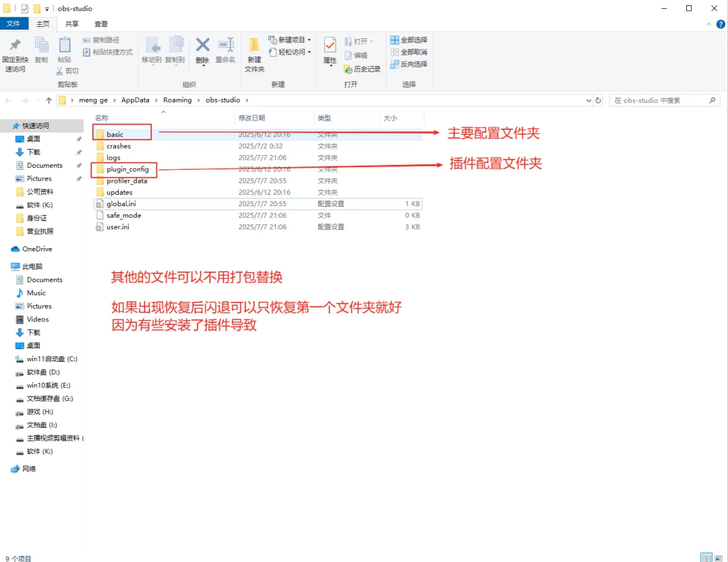Open Network in navigation pane
The width and height of the screenshot is (728, 562).
[29, 469]
